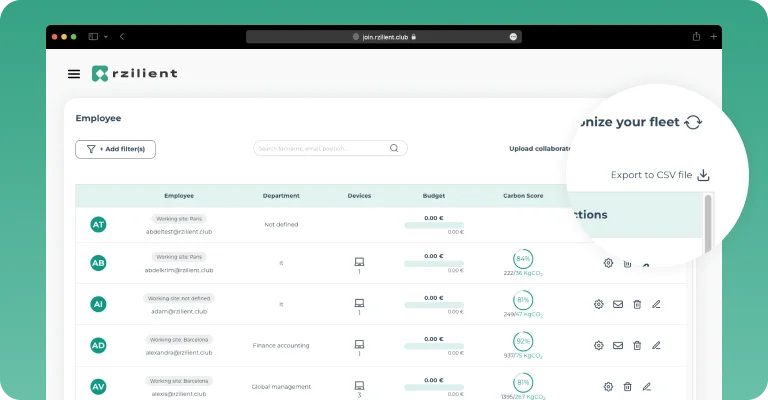
Task: Click Export to CSV file
Action: (x=651, y=175)
